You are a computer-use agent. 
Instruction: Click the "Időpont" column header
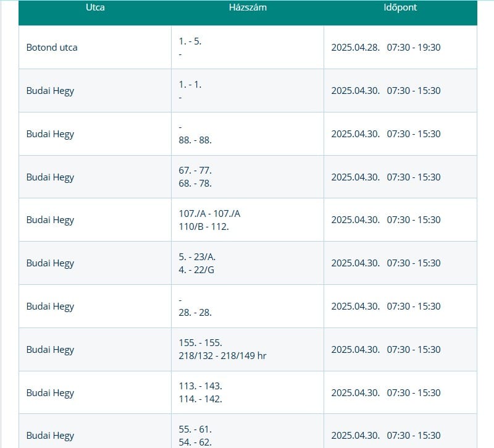pyautogui.click(x=400, y=8)
